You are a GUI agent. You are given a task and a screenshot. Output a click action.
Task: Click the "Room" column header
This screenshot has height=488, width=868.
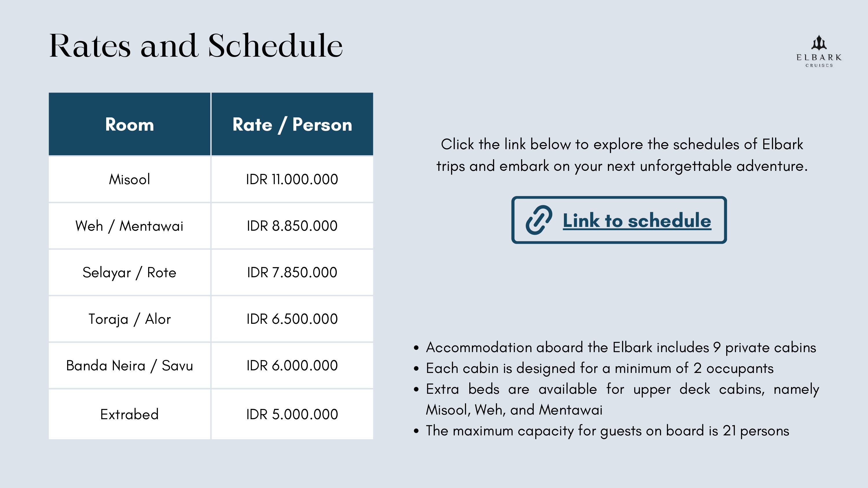click(x=129, y=125)
